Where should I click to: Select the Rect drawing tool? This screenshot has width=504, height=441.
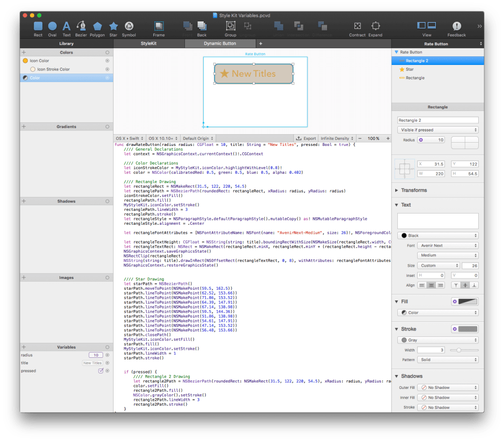[x=38, y=25]
